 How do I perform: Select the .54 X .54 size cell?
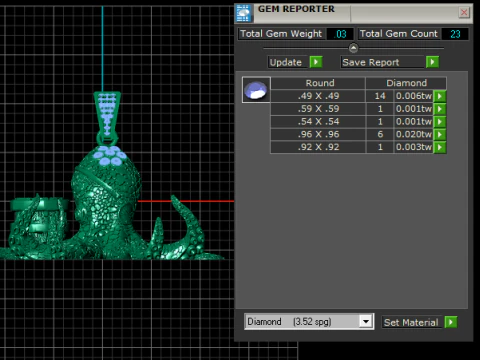tap(318, 122)
